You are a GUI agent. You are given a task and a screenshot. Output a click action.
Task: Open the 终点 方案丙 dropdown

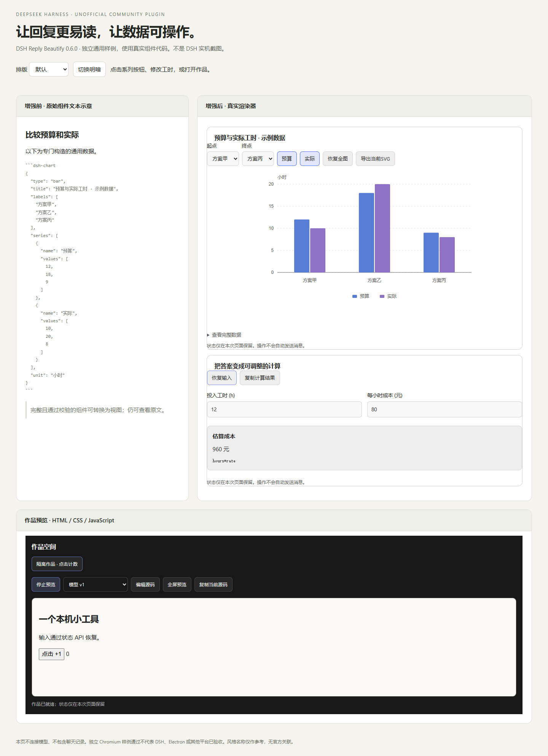point(258,159)
